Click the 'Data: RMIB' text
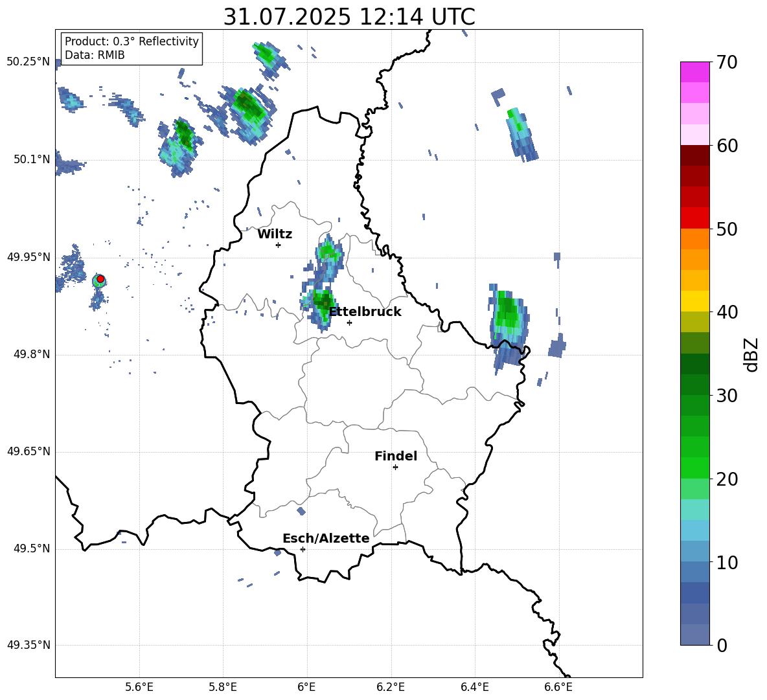Screen dimensions: 767x700 pyautogui.click(x=95, y=55)
